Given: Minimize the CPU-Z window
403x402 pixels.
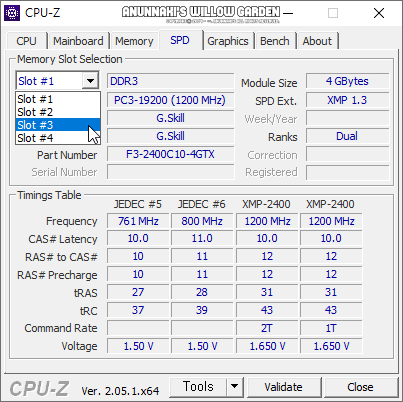Looking at the screenshot, I should pos(288,13).
